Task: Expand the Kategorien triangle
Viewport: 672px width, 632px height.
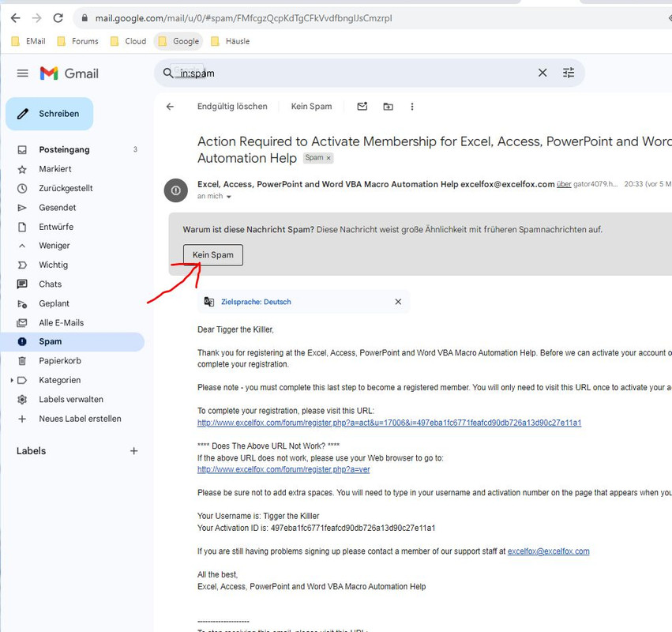Action: [12, 380]
